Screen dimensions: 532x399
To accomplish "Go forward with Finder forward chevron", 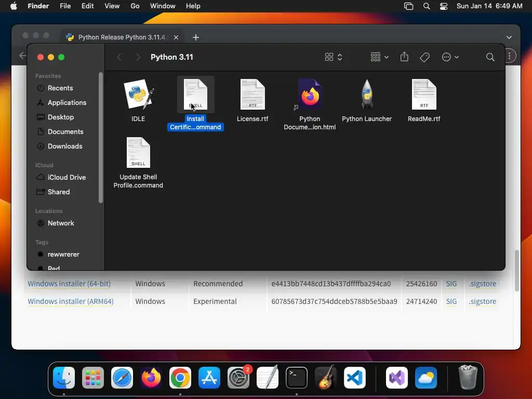I will pos(137,57).
